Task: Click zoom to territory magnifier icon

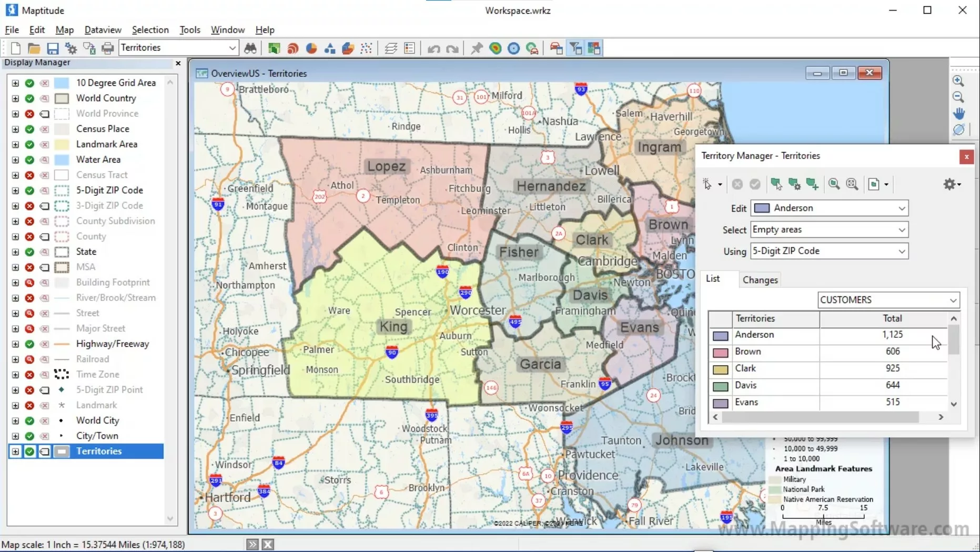Action: [x=834, y=184]
